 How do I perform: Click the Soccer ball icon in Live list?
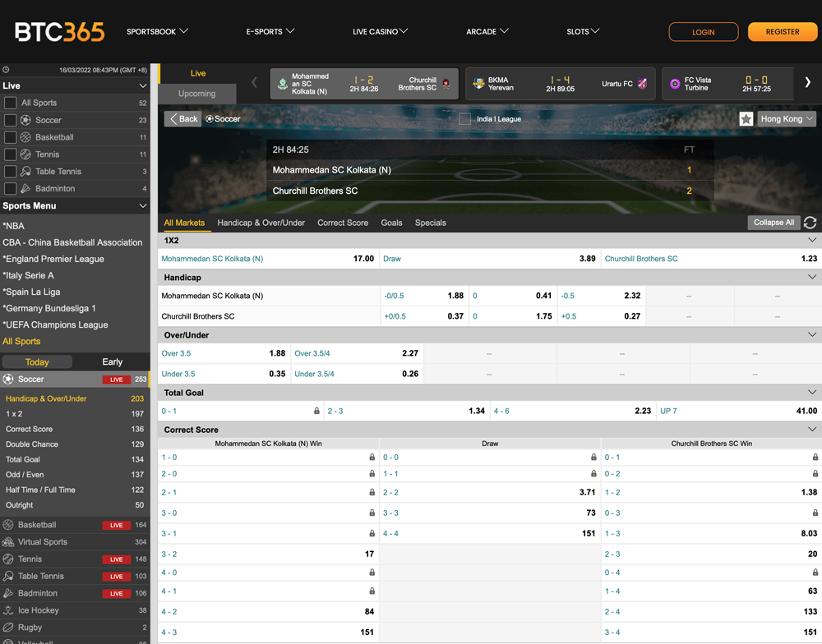click(x=25, y=120)
